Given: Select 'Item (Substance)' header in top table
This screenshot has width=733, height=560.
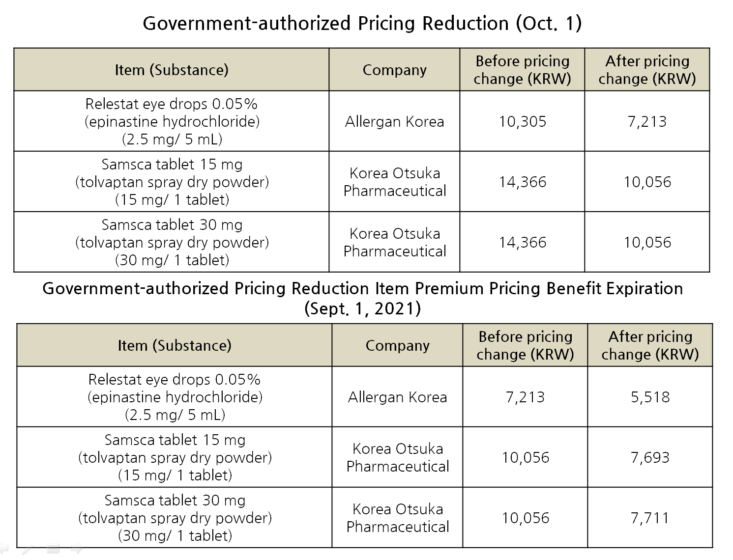Looking at the screenshot, I should (172, 70).
